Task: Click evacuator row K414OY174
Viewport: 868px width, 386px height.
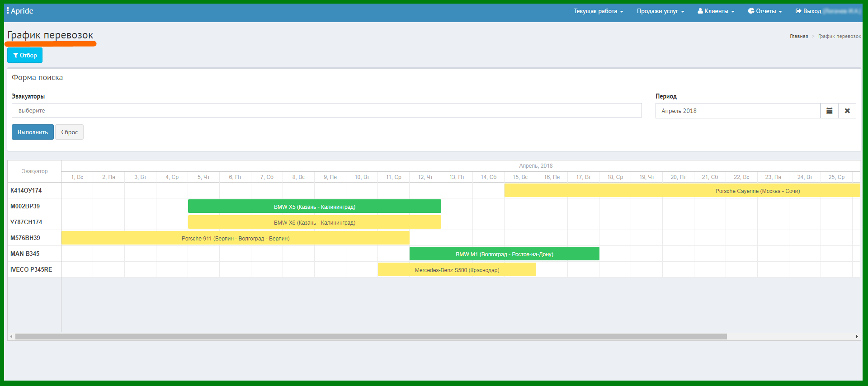Action: (x=34, y=190)
